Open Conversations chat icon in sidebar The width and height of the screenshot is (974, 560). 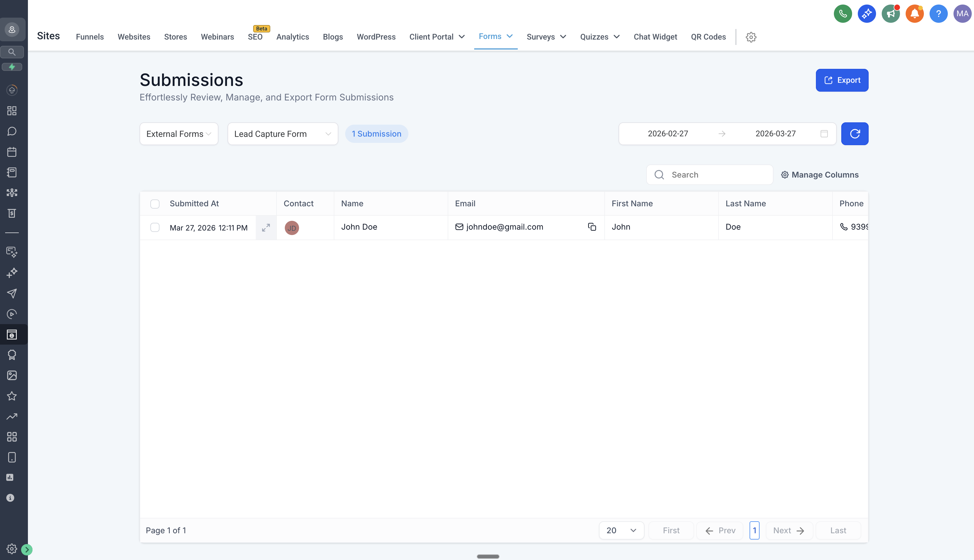[12, 131]
